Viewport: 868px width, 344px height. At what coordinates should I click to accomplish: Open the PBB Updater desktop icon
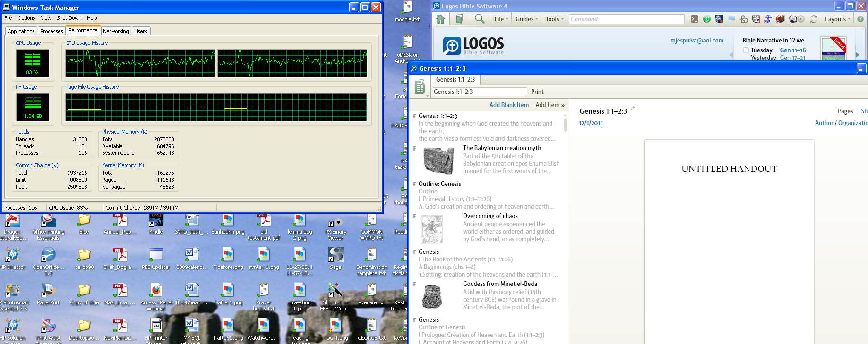pos(156,259)
